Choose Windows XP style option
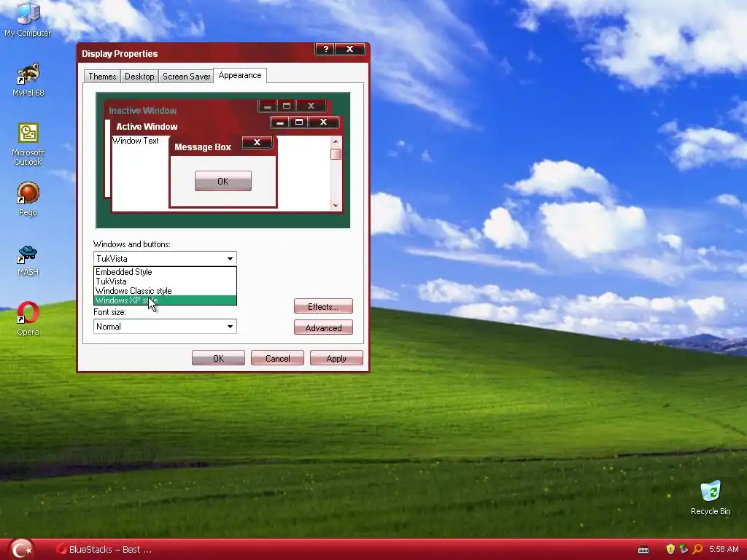Screen dimensions: 747x560 point(165,300)
